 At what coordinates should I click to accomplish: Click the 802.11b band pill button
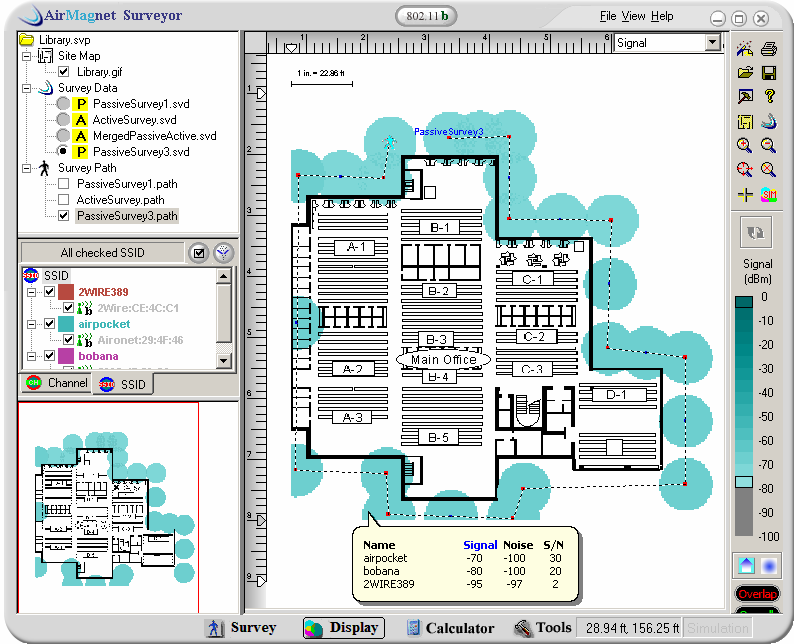click(x=426, y=16)
